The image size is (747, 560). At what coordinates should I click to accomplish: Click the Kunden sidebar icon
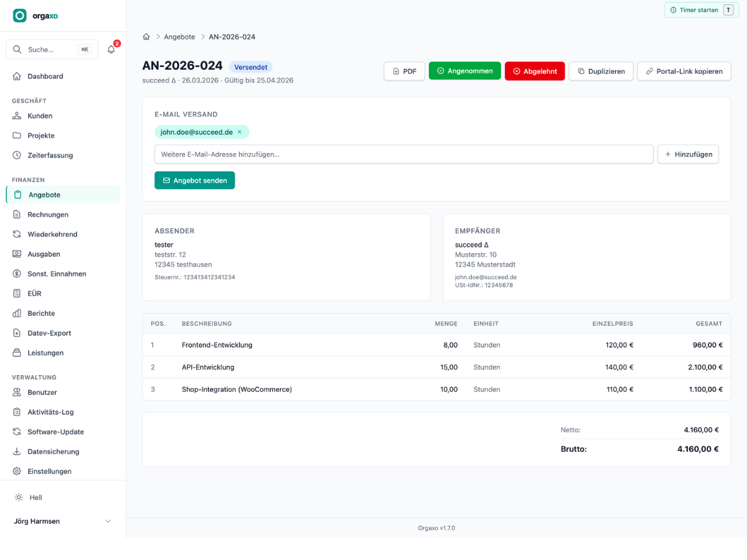(17, 116)
